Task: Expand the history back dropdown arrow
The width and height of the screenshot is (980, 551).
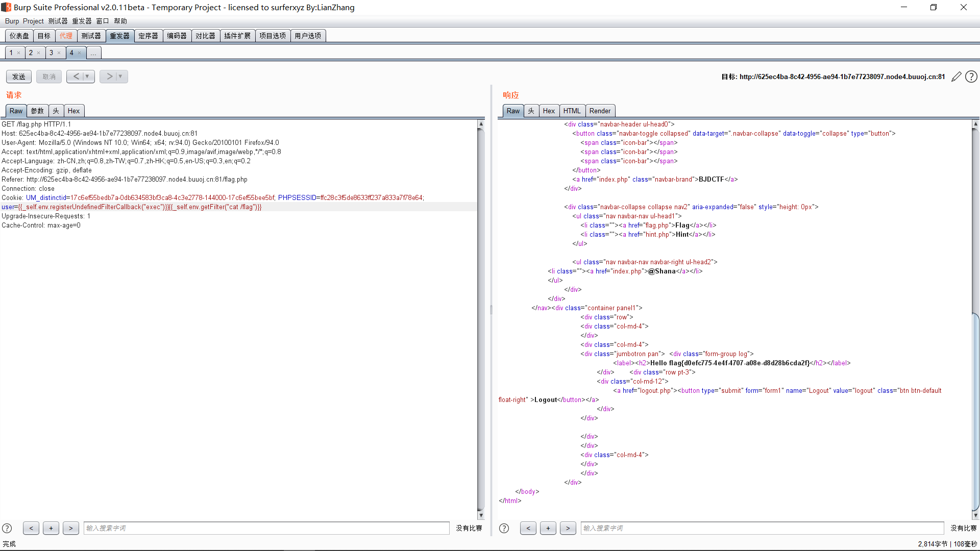Action: pos(87,77)
